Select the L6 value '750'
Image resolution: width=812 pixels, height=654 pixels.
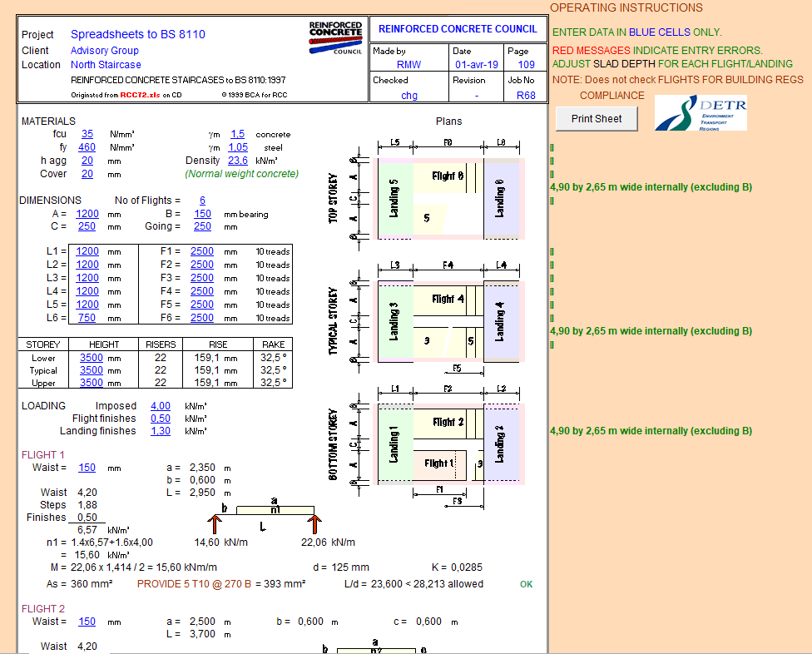(87, 318)
